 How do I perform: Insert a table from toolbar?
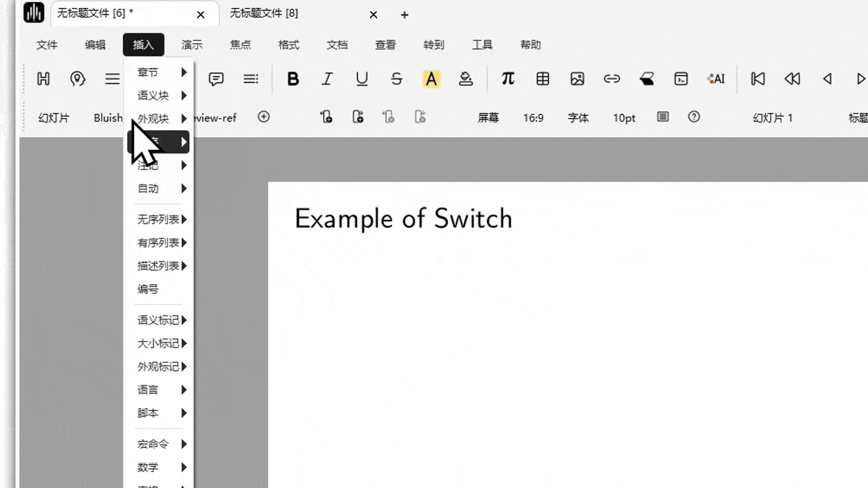(542, 79)
